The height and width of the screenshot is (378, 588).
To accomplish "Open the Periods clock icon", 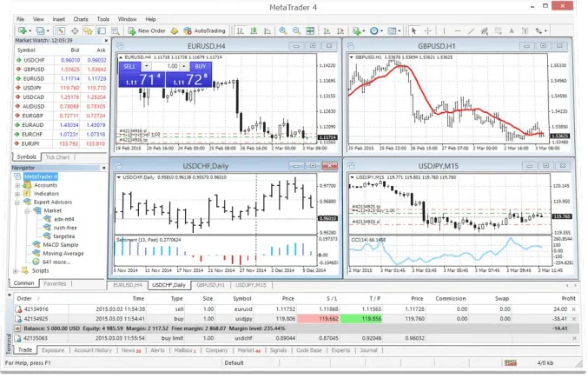I will (373, 30).
